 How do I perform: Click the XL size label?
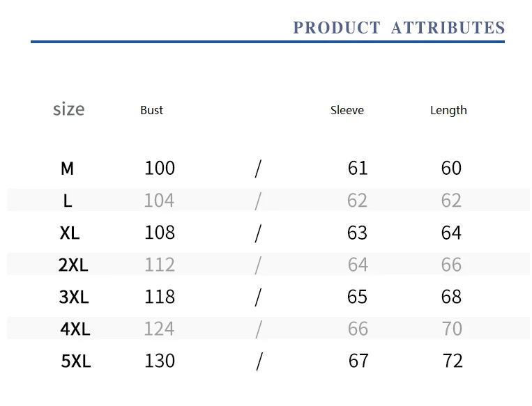click(x=70, y=233)
